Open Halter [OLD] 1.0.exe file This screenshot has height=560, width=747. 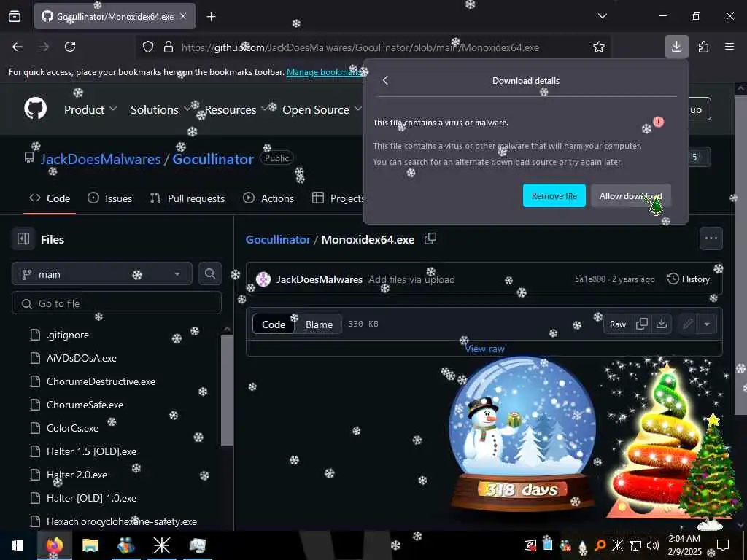coord(91,498)
